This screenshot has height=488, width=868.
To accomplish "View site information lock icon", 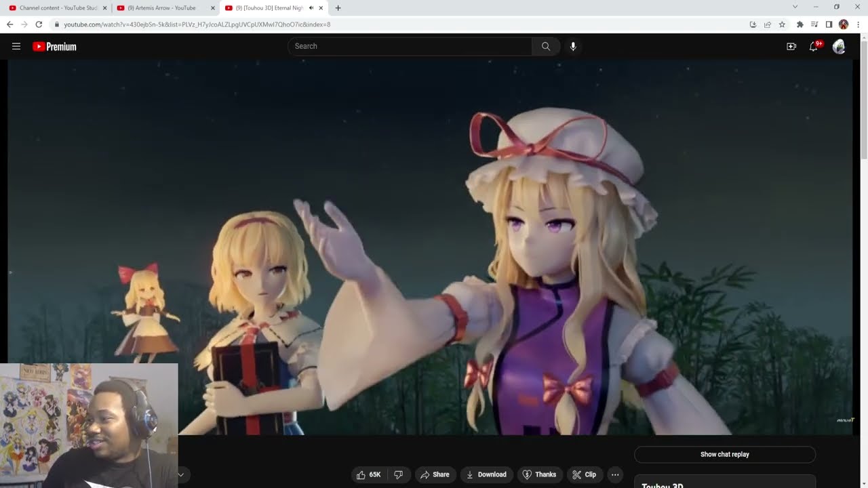I will 57,24.
